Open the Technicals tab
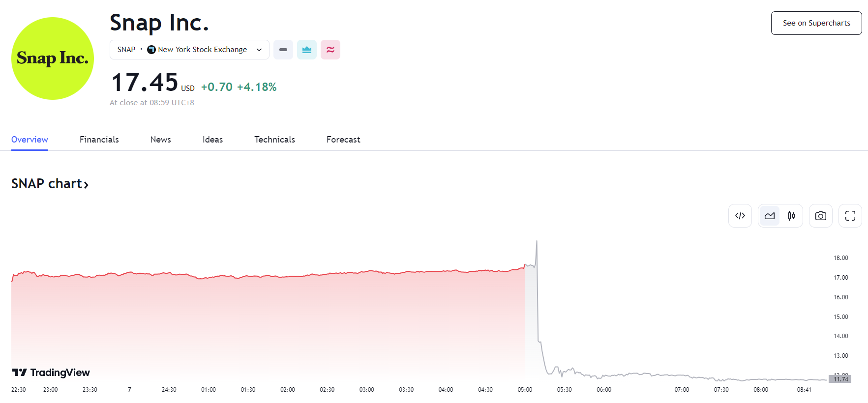Image resolution: width=868 pixels, height=403 pixels. tap(274, 140)
